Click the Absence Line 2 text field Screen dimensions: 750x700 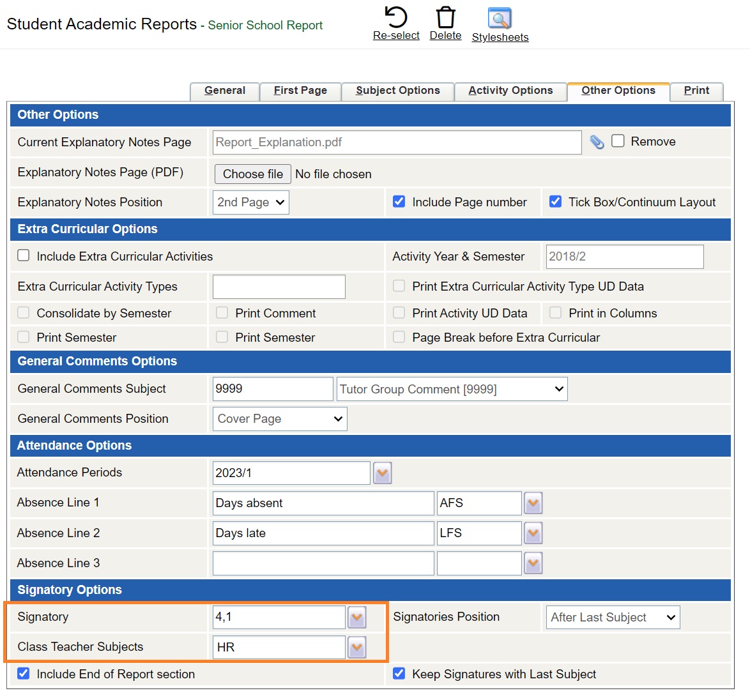pyautogui.click(x=323, y=533)
